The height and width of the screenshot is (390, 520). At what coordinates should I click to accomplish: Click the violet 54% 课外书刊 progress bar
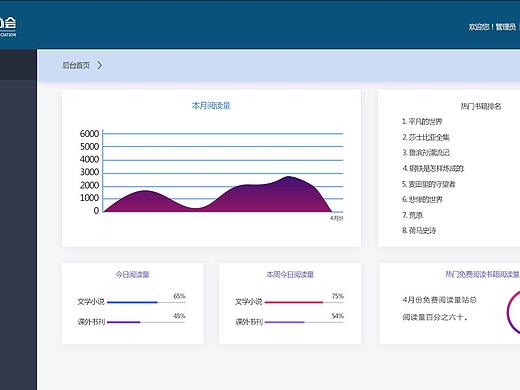(x=285, y=322)
